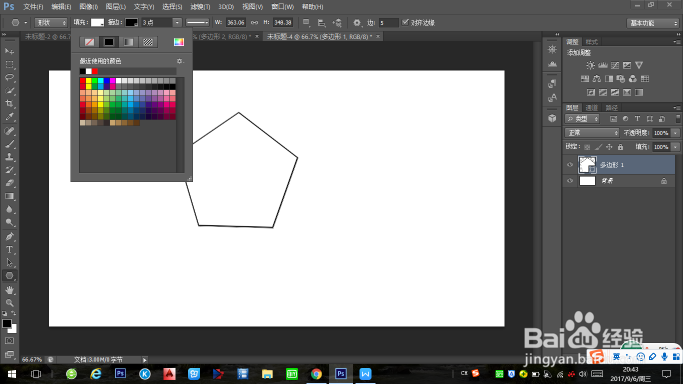Select the Eyedropper tool

tap(9, 117)
